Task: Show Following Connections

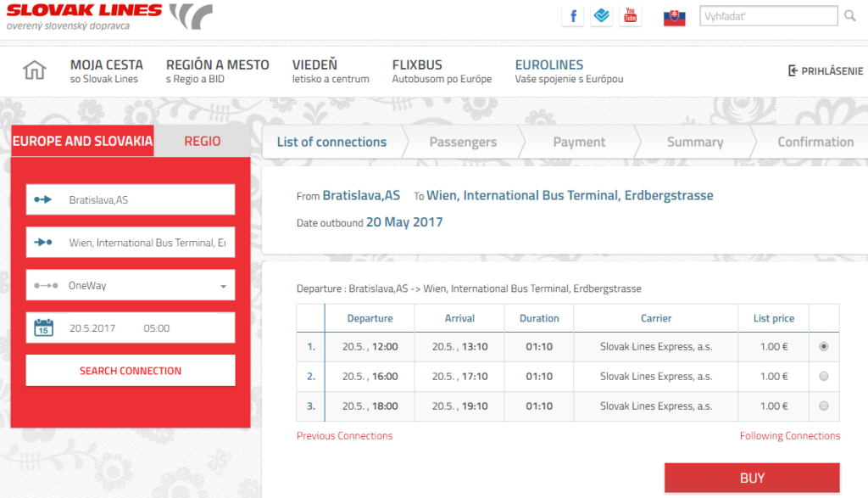Action: pyautogui.click(x=790, y=435)
